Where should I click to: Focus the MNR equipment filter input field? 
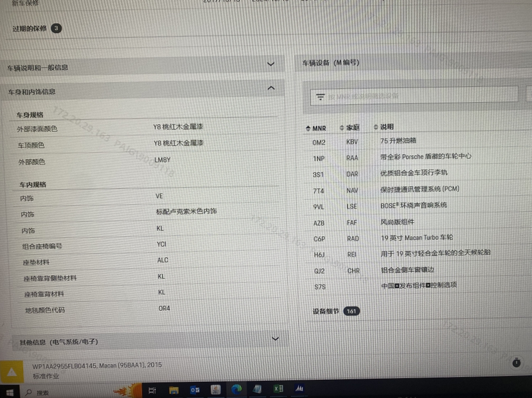[x=414, y=96]
